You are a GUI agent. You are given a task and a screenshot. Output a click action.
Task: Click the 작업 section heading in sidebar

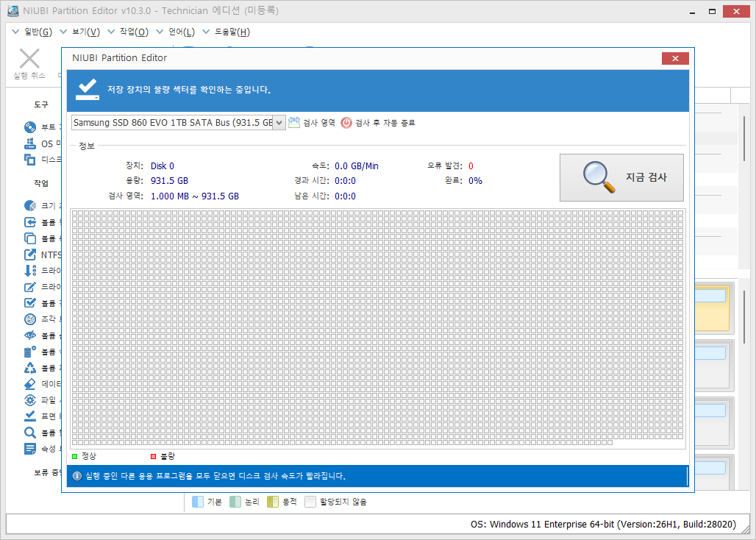click(x=41, y=183)
